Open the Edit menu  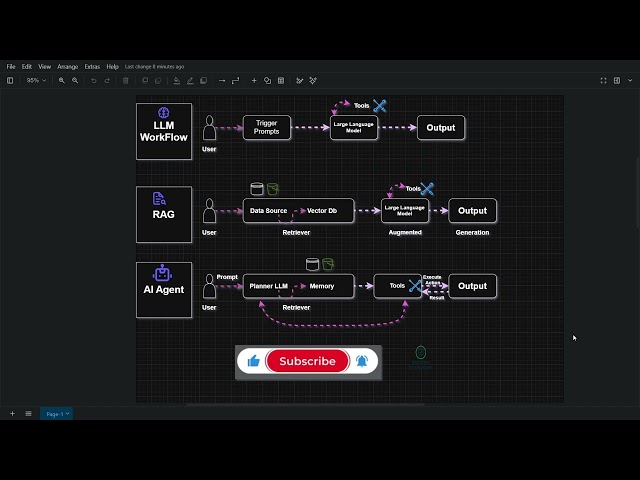click(27, 67)
